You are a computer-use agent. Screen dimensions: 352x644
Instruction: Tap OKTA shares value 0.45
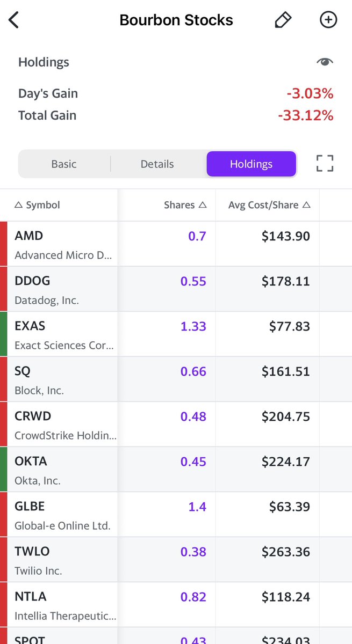coord(193,462)
